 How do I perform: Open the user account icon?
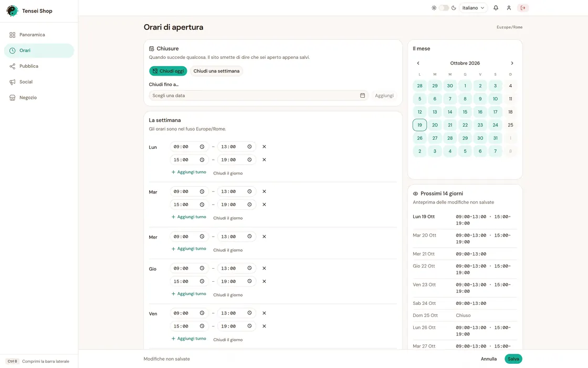click(x=509, y=8)
